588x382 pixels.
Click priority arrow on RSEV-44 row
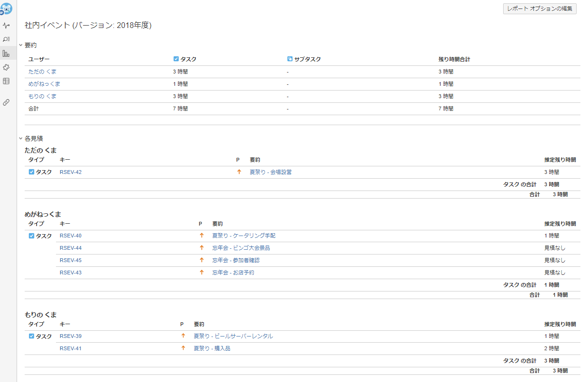coord(202,248)
